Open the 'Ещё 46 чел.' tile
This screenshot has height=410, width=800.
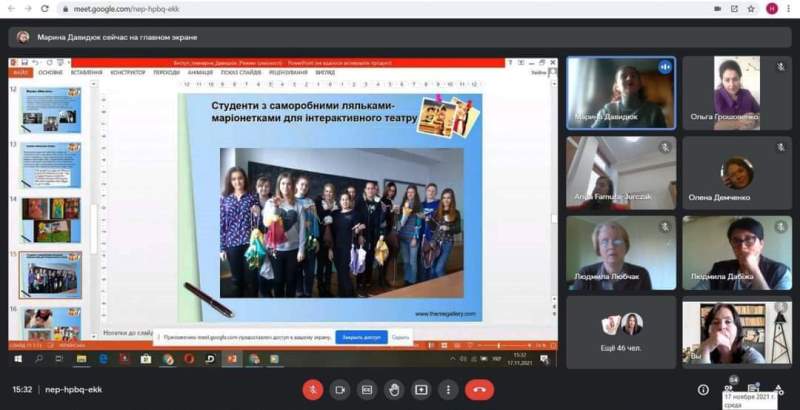[621, 333]
